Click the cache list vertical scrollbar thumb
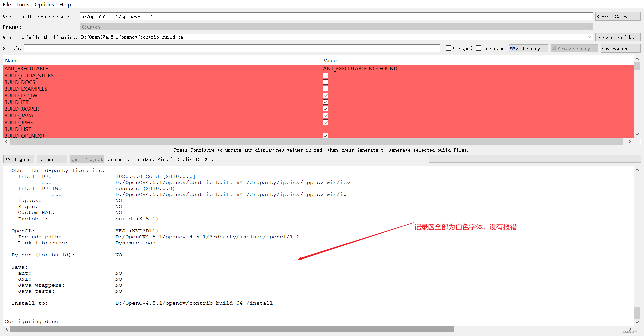Viewport: 644px width, 336px height. 637,66
